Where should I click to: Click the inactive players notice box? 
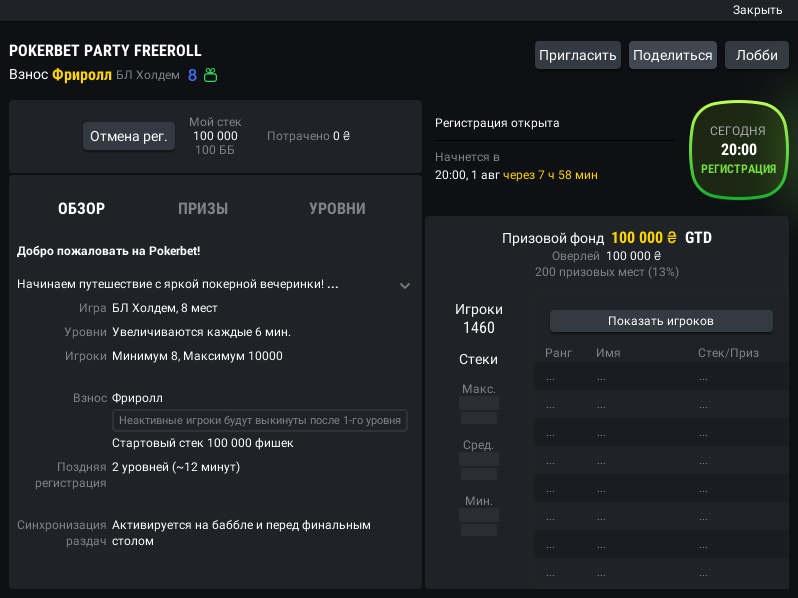coord(260,420)
